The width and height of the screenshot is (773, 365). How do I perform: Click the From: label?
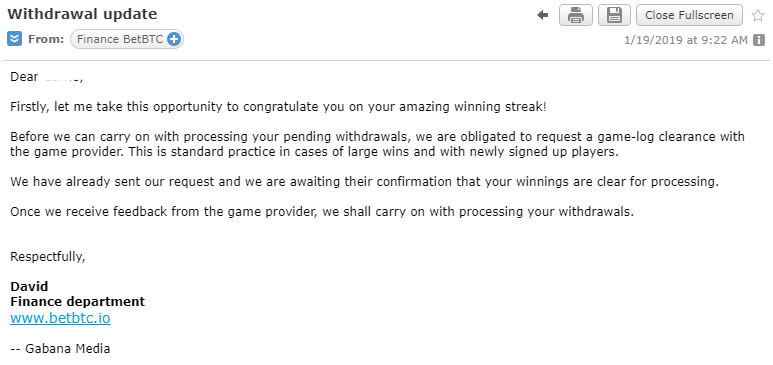(46, 39)
